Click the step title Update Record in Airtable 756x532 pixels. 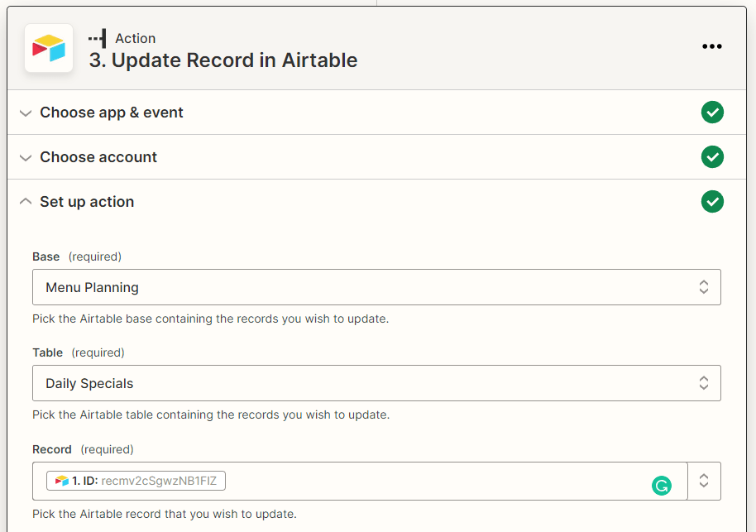pyautogui.click(x=223, y=60)
